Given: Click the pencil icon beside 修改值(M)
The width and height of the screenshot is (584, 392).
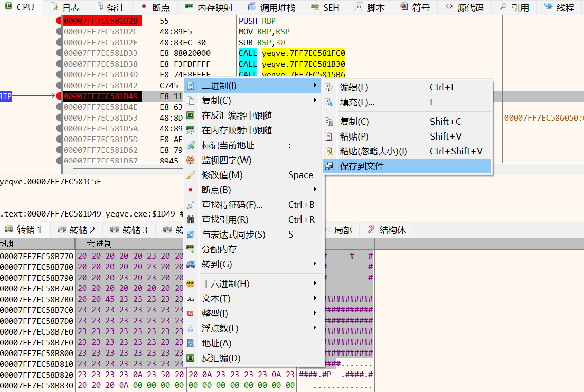Looking at the screenshot, I should 191,175.
